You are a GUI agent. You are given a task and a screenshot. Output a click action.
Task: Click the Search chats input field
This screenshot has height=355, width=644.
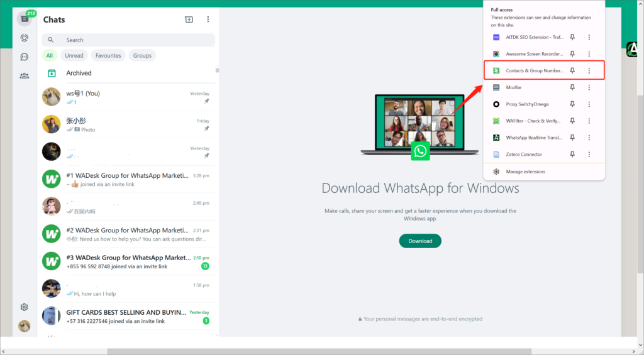tap(128, 40)
